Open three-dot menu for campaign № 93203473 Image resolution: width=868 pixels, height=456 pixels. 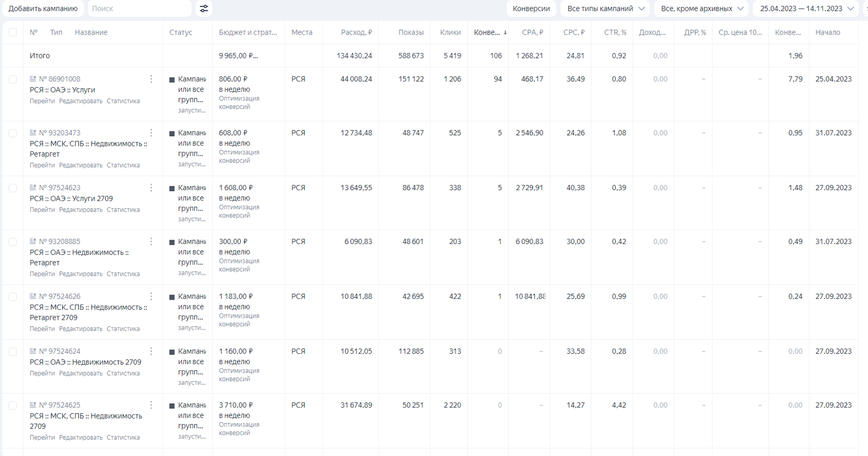[x=151, y=133]
